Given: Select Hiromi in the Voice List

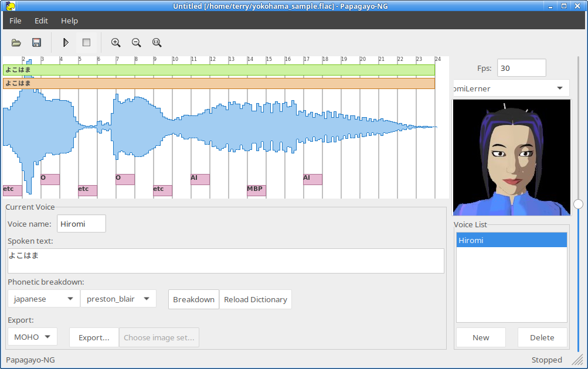Looking at the screenshot, I should click(x=511, y=240).
